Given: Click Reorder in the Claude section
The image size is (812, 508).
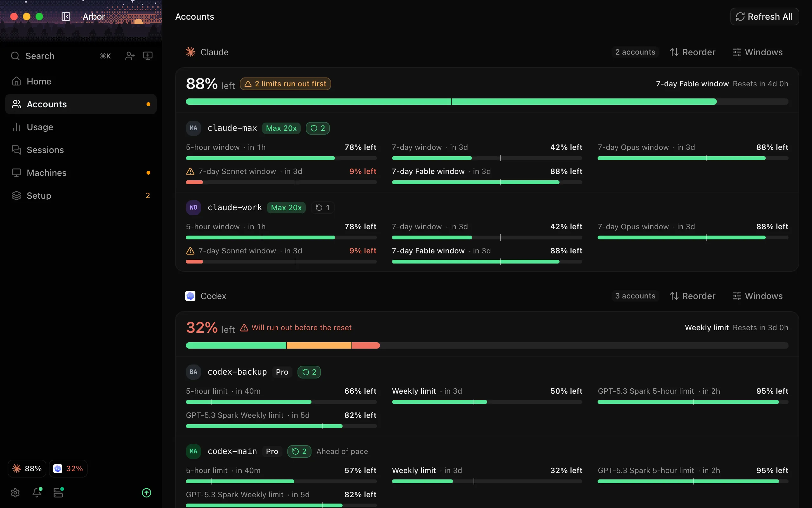Looking at the screenshot, I should click(x=692, y=52).
